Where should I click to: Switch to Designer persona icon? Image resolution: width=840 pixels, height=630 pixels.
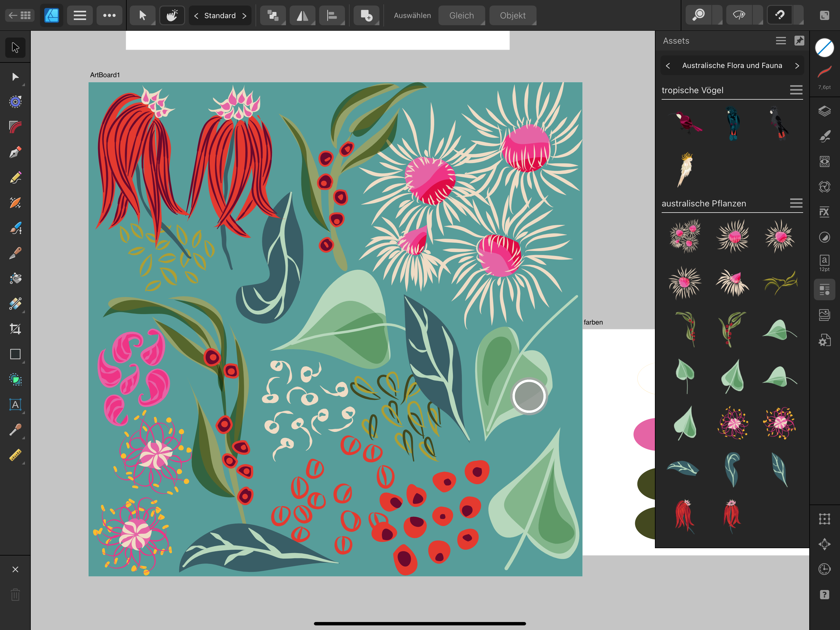52,15
